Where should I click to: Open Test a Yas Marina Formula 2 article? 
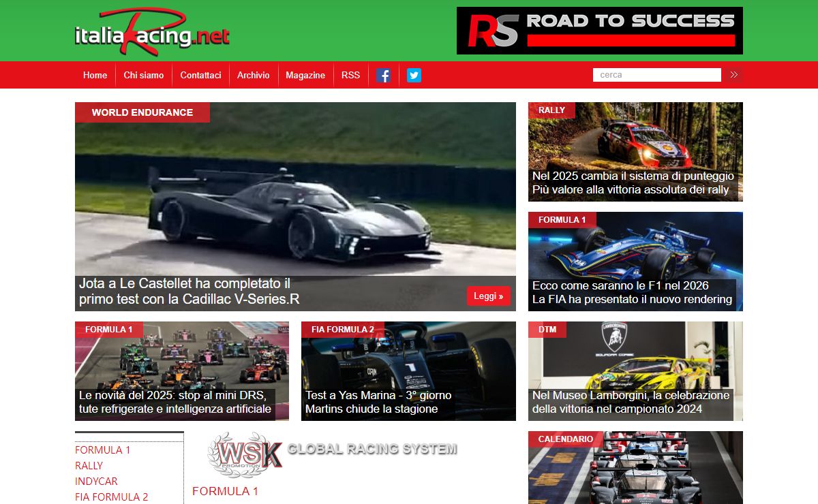click(378, 403)
